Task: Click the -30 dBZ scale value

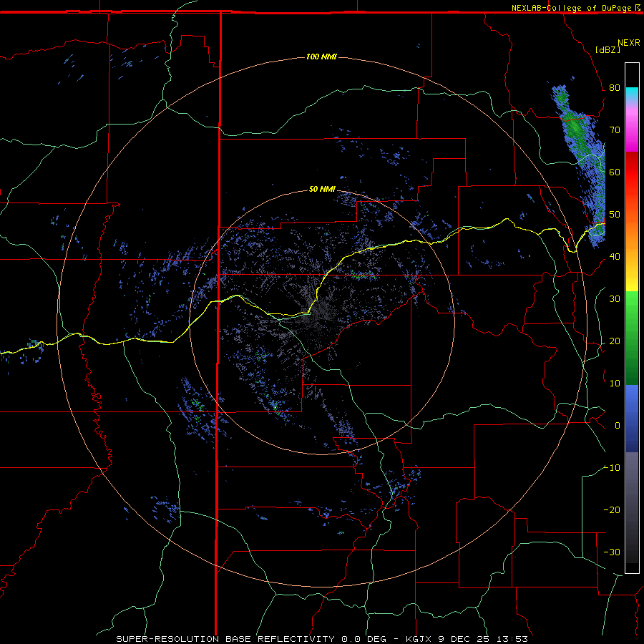Action: [612, 552]
